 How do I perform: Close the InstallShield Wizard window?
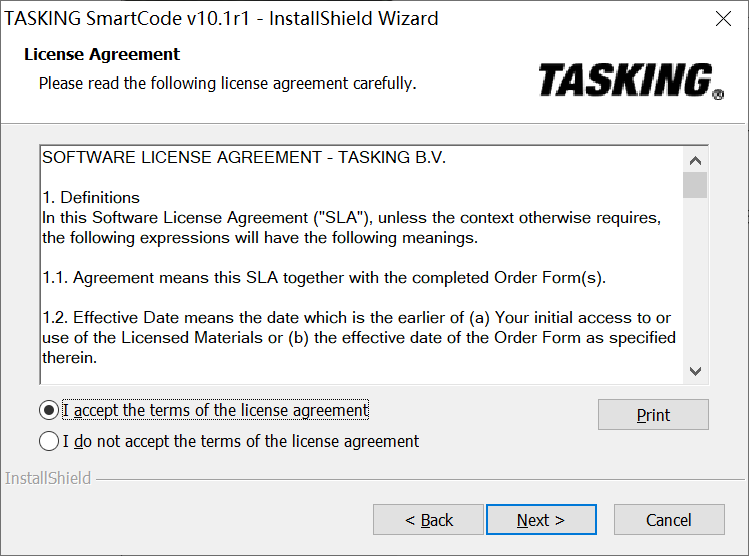723,18
